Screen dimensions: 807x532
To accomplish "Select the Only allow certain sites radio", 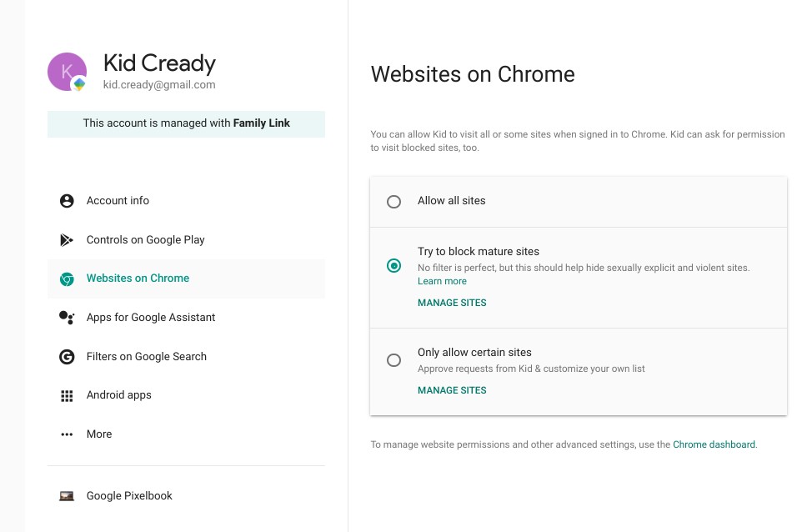I will click(x=393, y=360).
